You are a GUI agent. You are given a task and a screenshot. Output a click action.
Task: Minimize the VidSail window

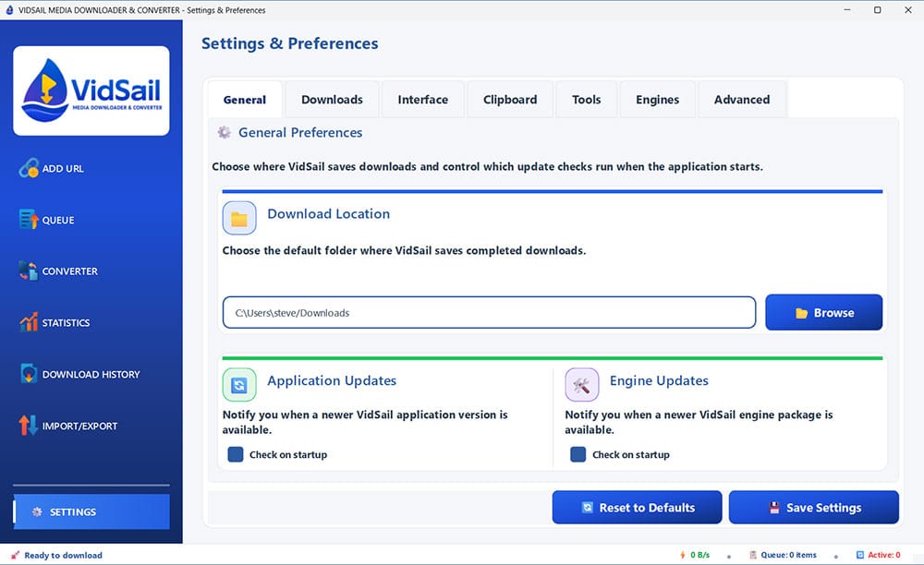coord(847,10)
